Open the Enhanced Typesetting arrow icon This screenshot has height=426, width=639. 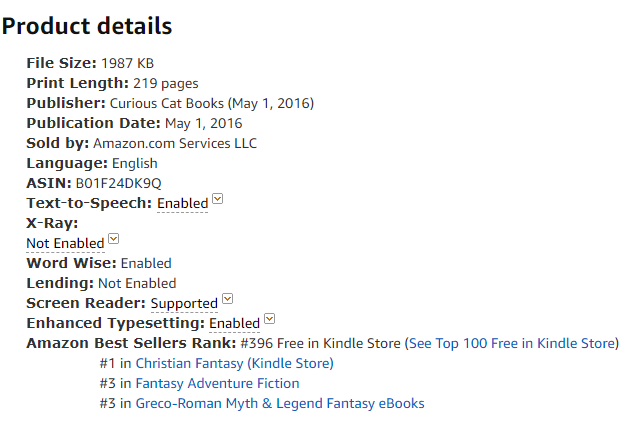270,318
